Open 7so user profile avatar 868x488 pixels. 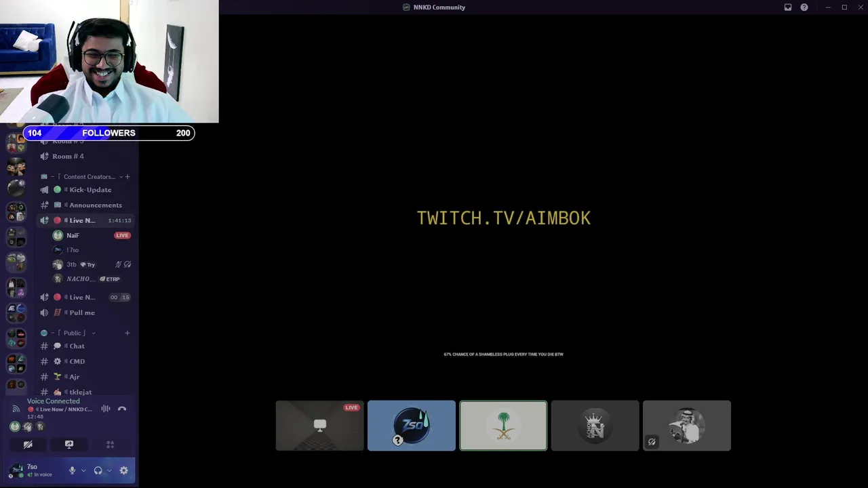pyautogui.click(x=16, y=470)
